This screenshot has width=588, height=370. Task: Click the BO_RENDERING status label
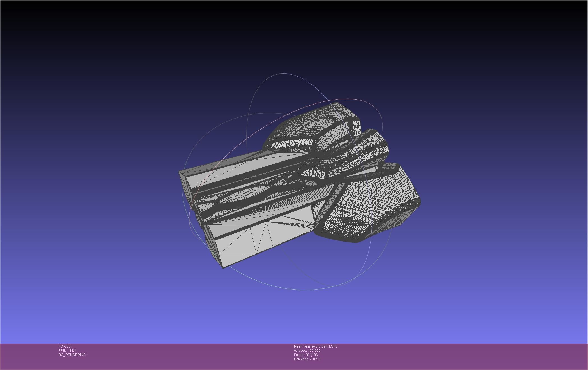tap(72, 355)
